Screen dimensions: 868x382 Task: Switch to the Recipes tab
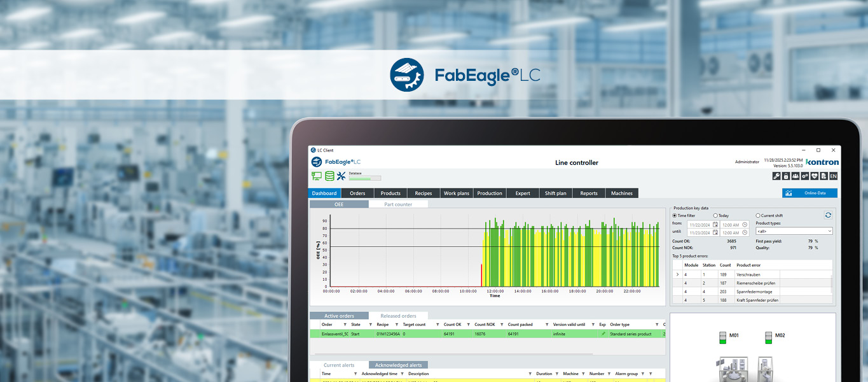(424, 194)
